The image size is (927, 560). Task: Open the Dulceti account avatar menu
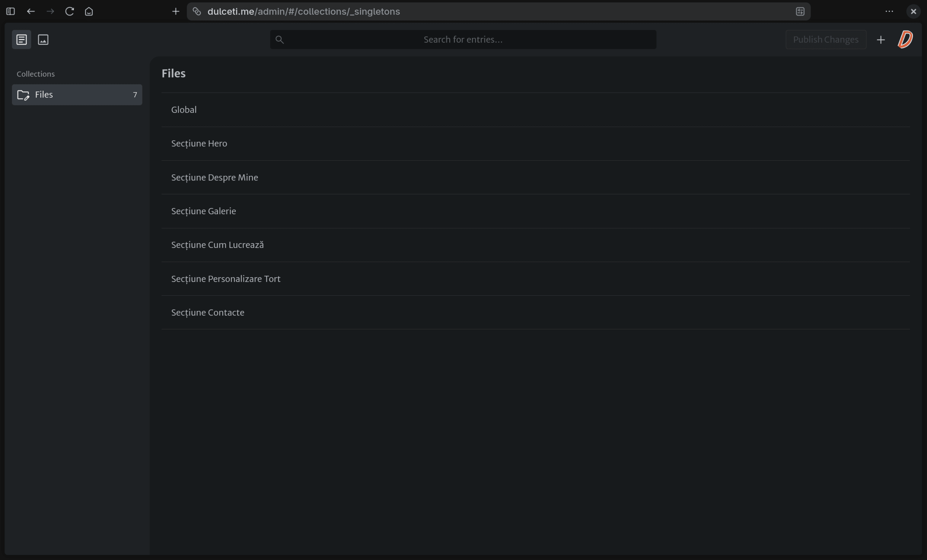pos(905,40)
